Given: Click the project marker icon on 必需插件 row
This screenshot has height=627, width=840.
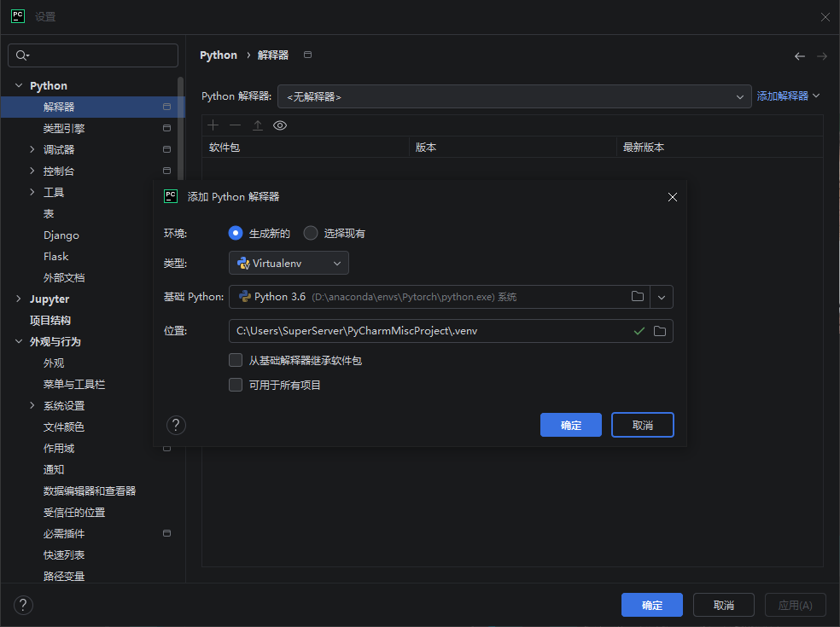Looking at the screenshot, I should [x=166, y=533].
